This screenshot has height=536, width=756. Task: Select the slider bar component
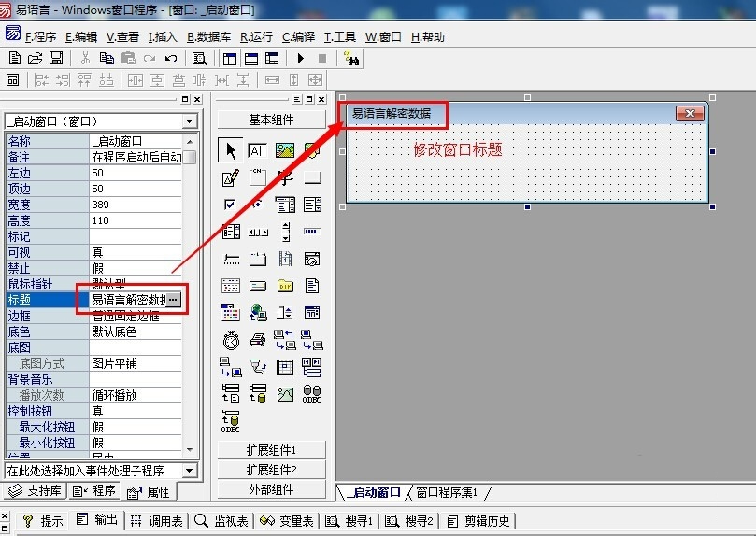point(232,260)
